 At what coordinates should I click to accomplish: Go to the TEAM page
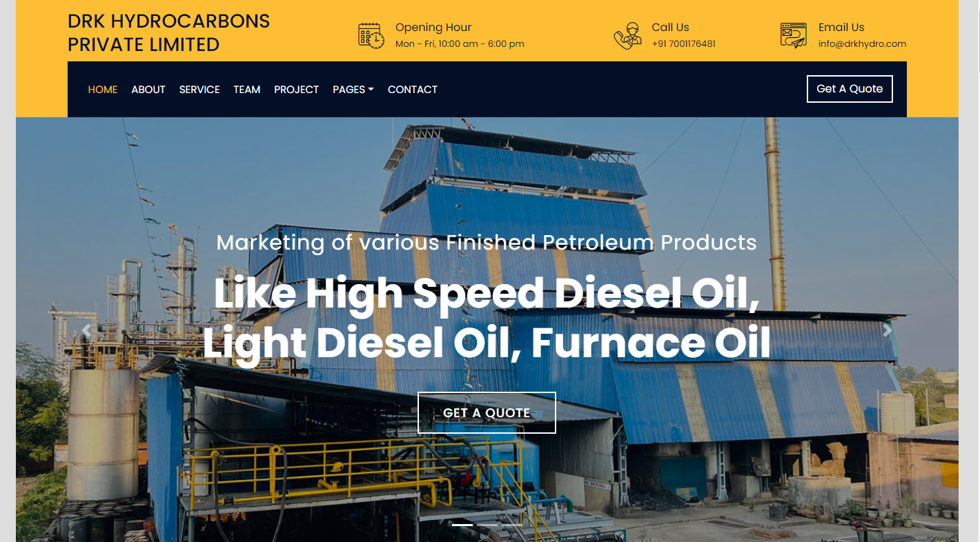point(247,90)
